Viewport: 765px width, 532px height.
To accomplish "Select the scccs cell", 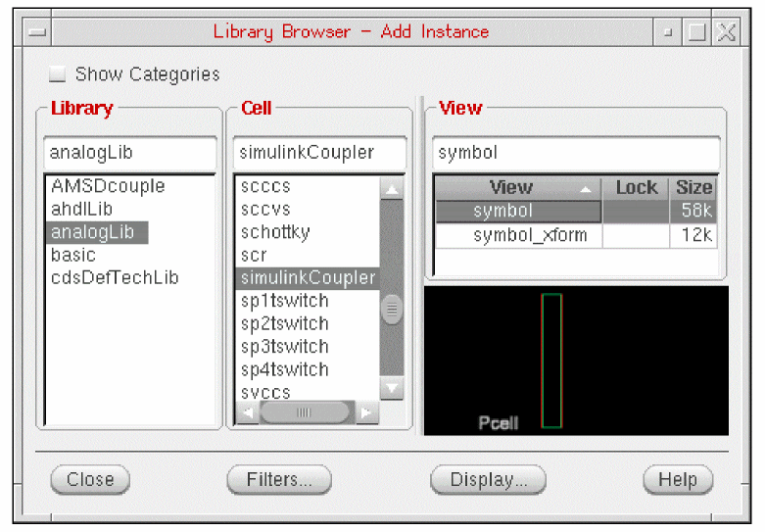I will (265, 186).
